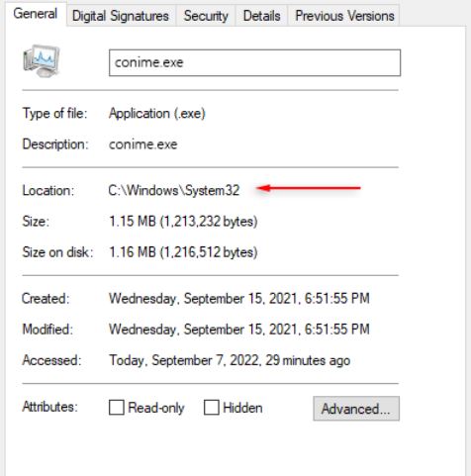The height and width of the screenshot is (476, 471).
Task: Click the Created date and time text
Action: 239,299
